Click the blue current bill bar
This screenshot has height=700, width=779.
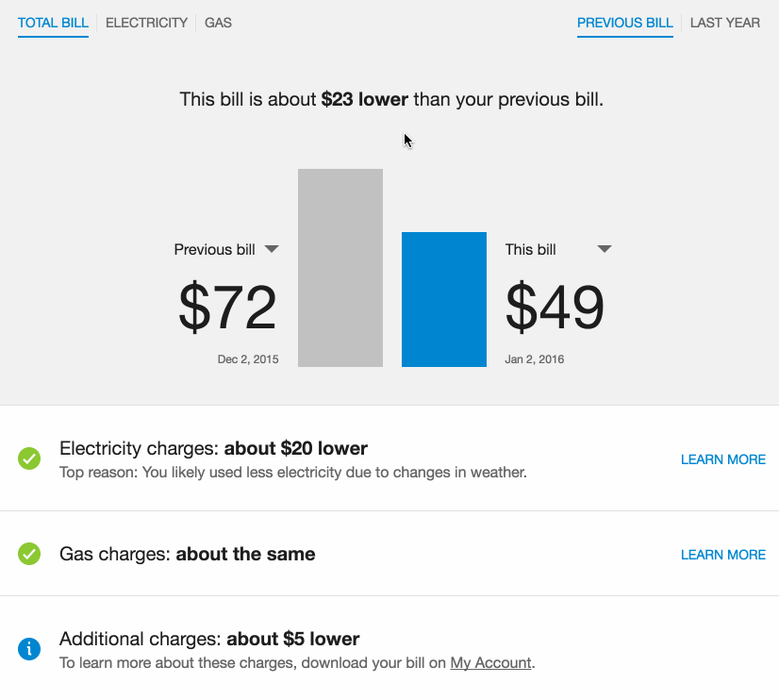pyautogui.click(x=444, y=299)
